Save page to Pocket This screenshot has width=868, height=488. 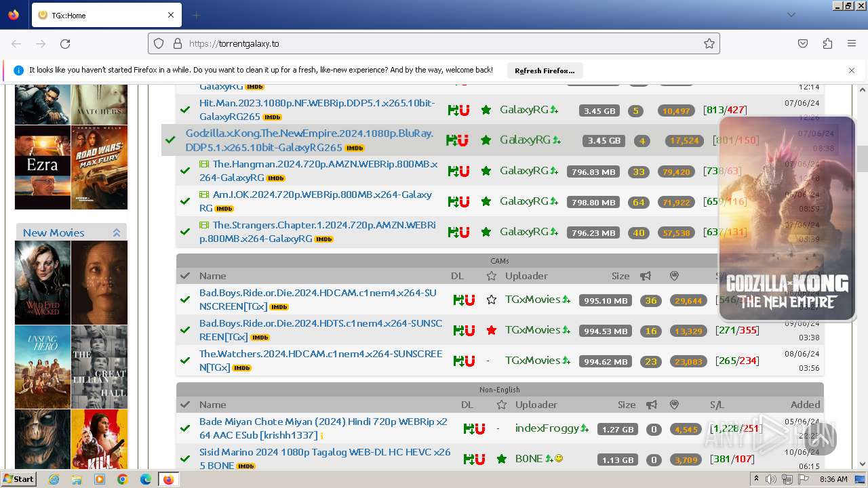pyautogui.click(x=803, y=43)
